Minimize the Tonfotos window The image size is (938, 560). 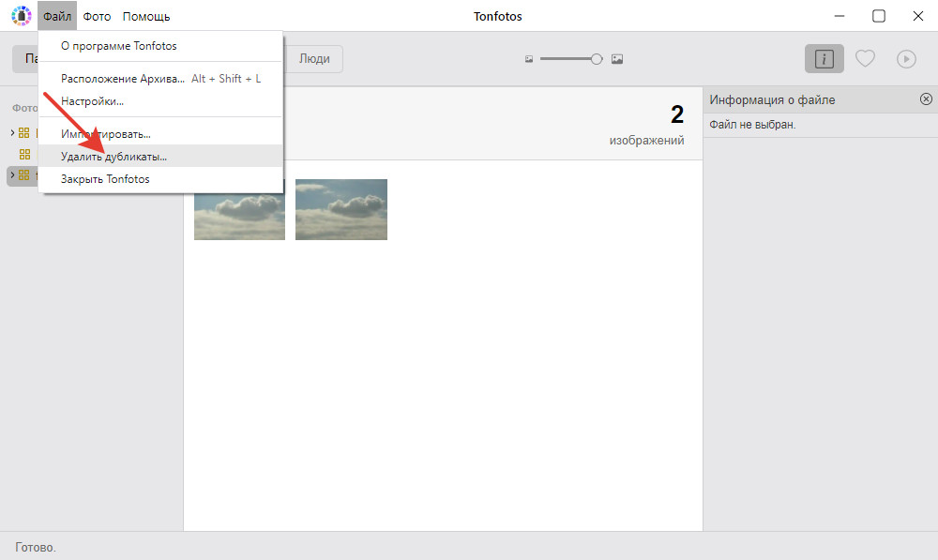[840, 16]
